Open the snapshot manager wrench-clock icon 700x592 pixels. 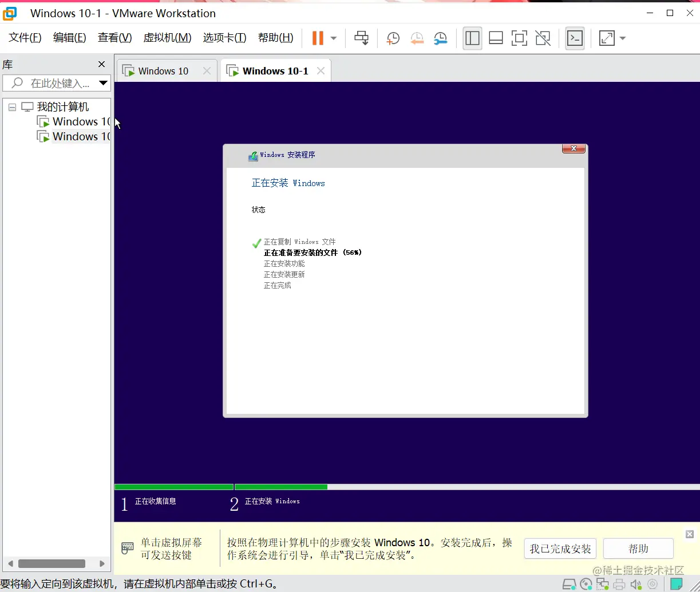tap(440, 38)
